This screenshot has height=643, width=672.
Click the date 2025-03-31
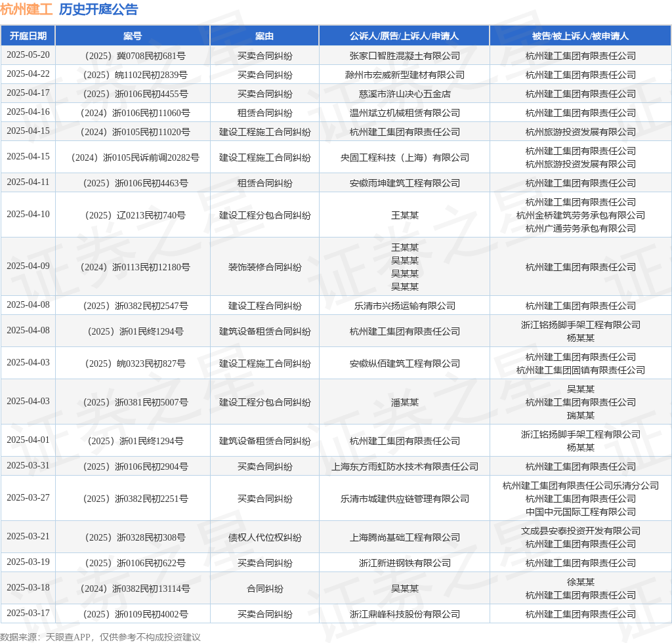coord(28,466)
